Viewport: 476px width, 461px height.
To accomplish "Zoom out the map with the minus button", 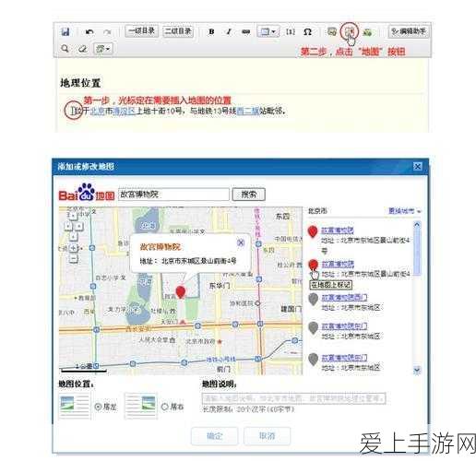I will click(73, 259).
